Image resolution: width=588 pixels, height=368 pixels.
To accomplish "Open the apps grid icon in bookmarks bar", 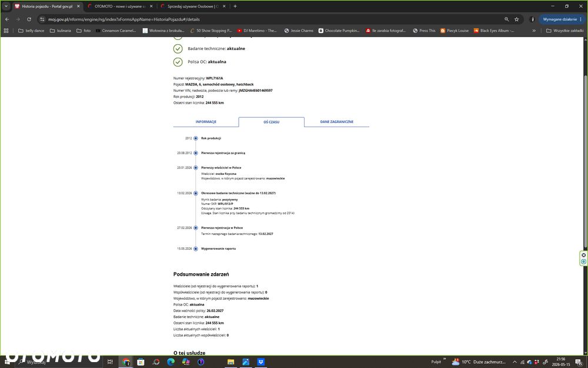I will tap(6, 31).
